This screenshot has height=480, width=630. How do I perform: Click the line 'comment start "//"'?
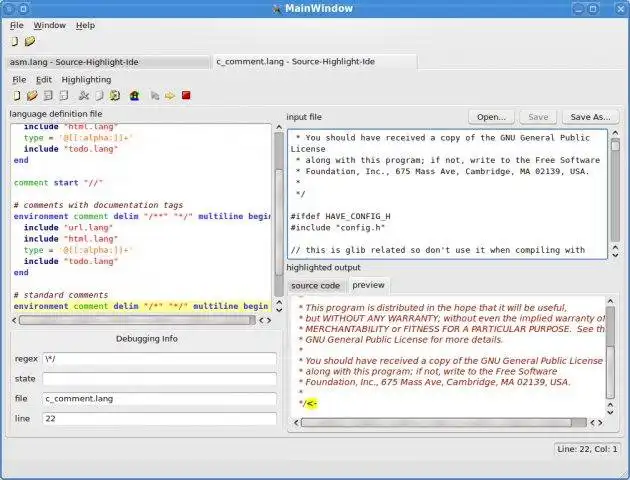pos(58,183)
